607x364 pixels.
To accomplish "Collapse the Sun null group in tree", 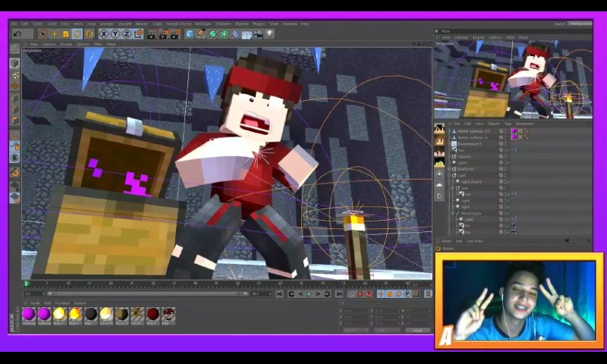I will click(x=453, y=188).
